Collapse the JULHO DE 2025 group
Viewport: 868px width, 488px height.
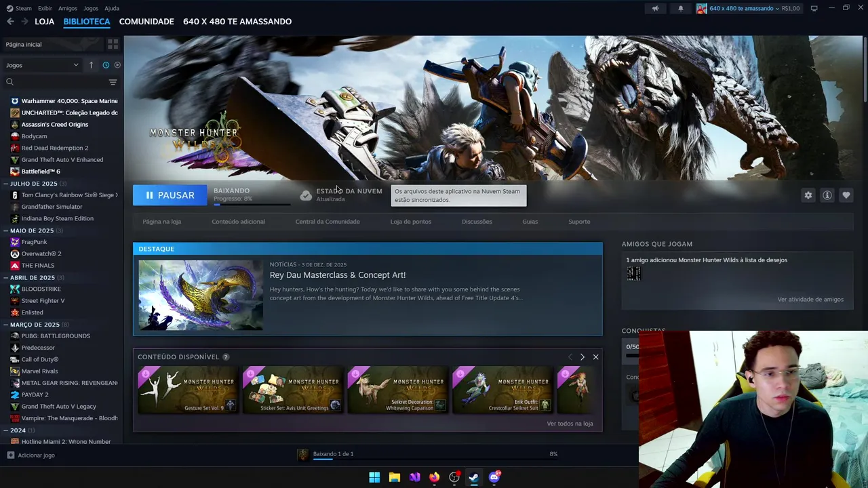pyautogui.click(x=6, y=184)
